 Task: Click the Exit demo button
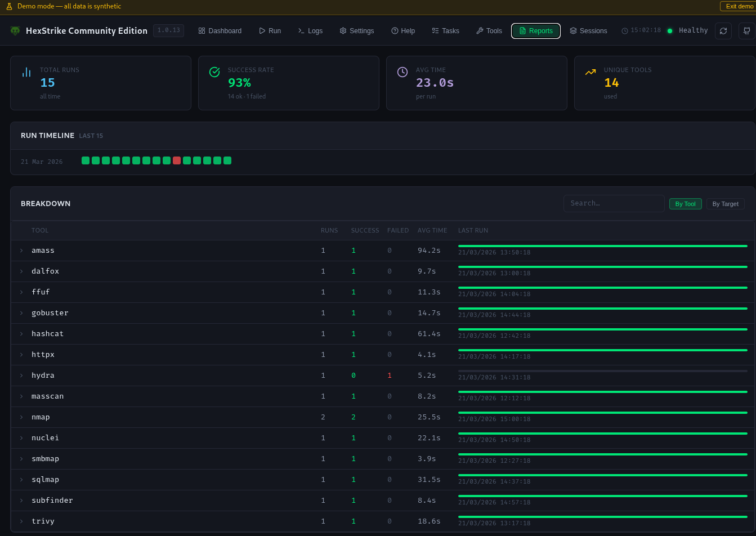click(738, 6)
